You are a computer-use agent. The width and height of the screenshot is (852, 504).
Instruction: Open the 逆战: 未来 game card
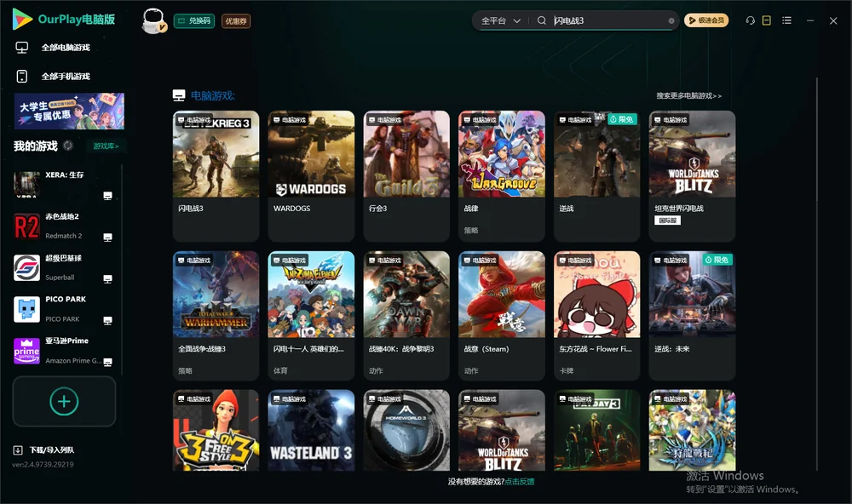(692, 316)
